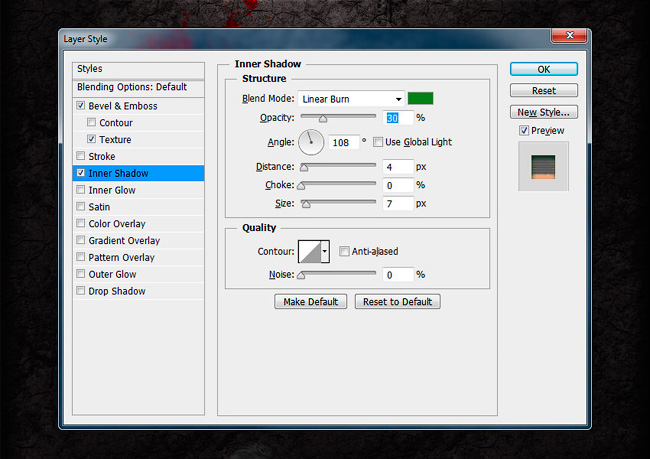The image size is (650, 459).
Task: Open the Outer Glow settings page
Action: (x=112, y=274)
